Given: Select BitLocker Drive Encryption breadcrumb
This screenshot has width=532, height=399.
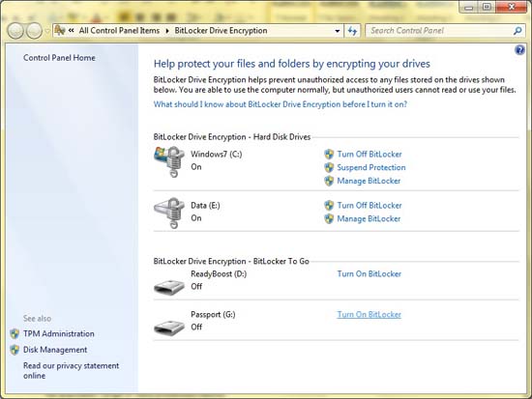Looking at the screenshot, I should pos(221,31).
